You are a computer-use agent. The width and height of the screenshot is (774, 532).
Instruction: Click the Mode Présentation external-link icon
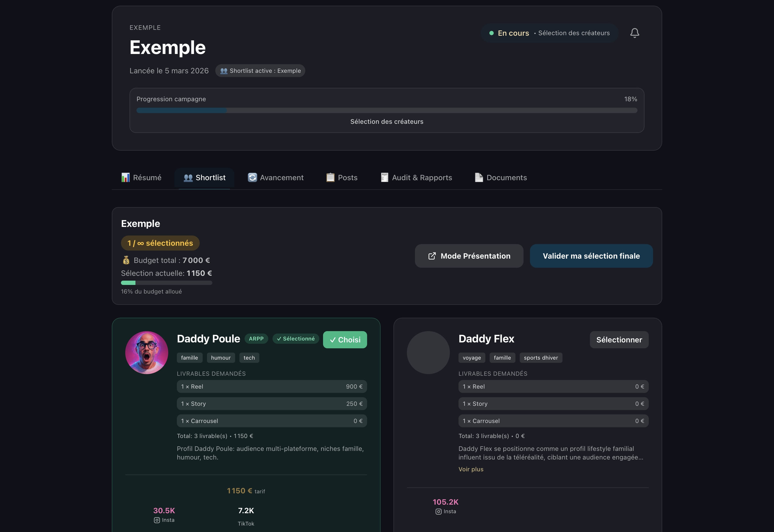click(x=432, y=256)
